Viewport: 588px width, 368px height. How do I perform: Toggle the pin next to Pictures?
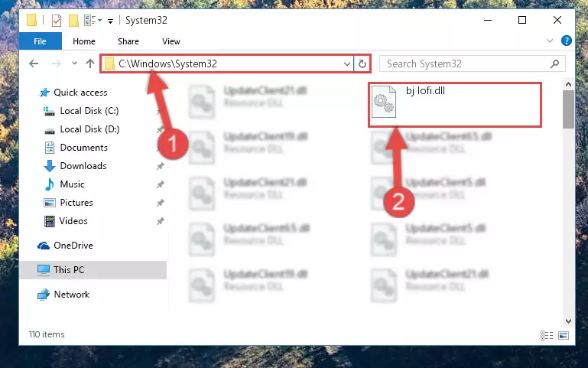[160, 203]
